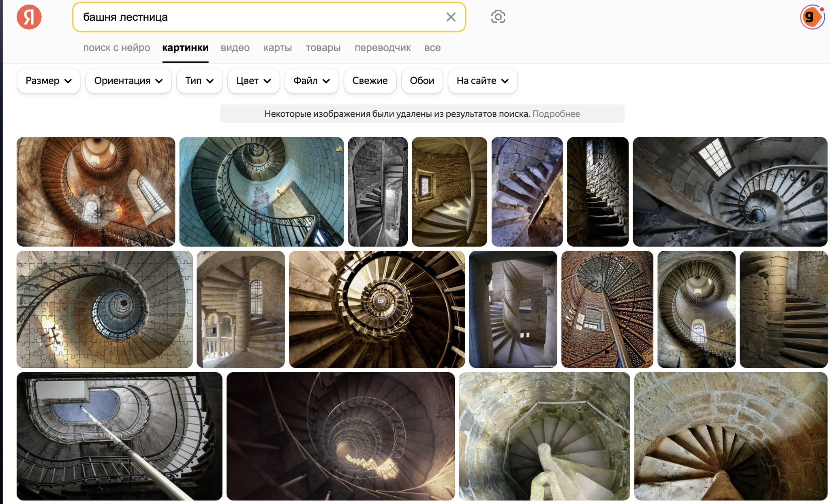Toggle the Свежие filter
830x504 pixels.
click(370, 81)
